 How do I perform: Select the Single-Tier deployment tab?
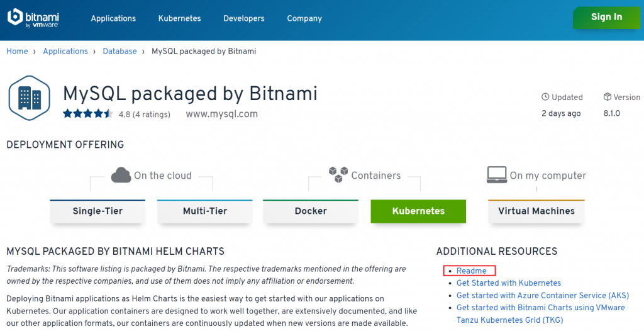tap(97, 211)
